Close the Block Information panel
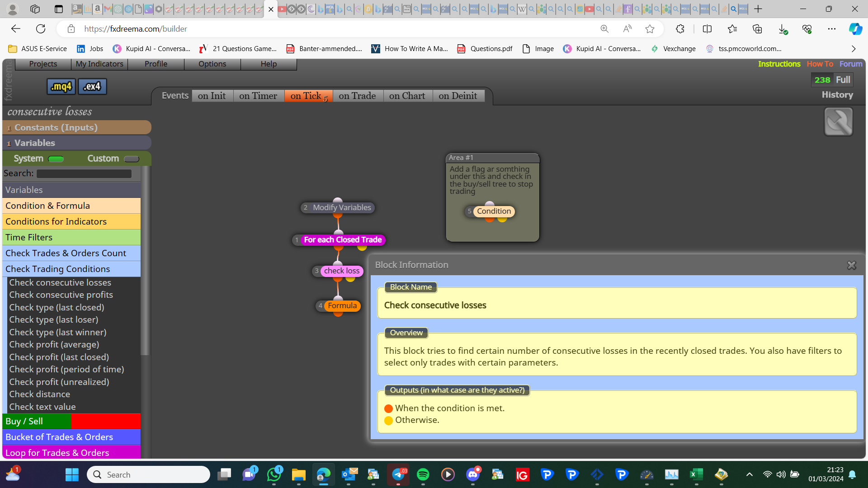This screenshot has height=488, width=868. 851,265
